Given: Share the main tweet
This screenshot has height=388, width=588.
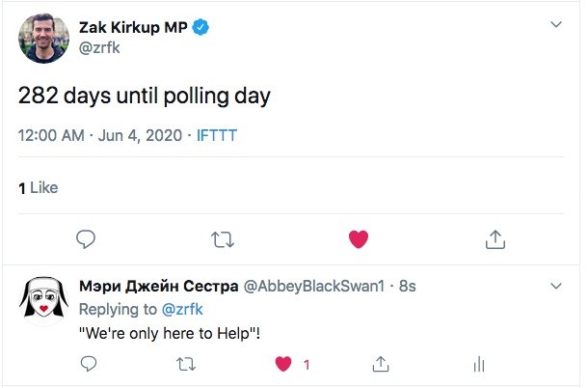Looking at the screenshot, I should tap(494, 238).
